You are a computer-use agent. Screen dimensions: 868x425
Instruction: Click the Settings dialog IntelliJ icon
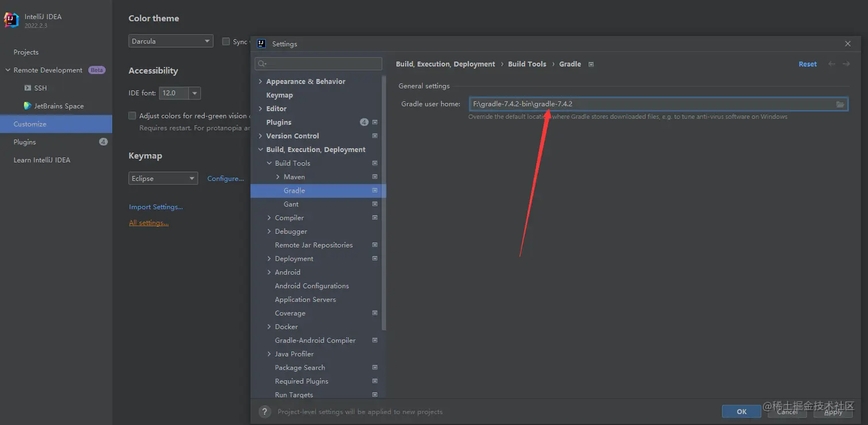pos(261,44)
